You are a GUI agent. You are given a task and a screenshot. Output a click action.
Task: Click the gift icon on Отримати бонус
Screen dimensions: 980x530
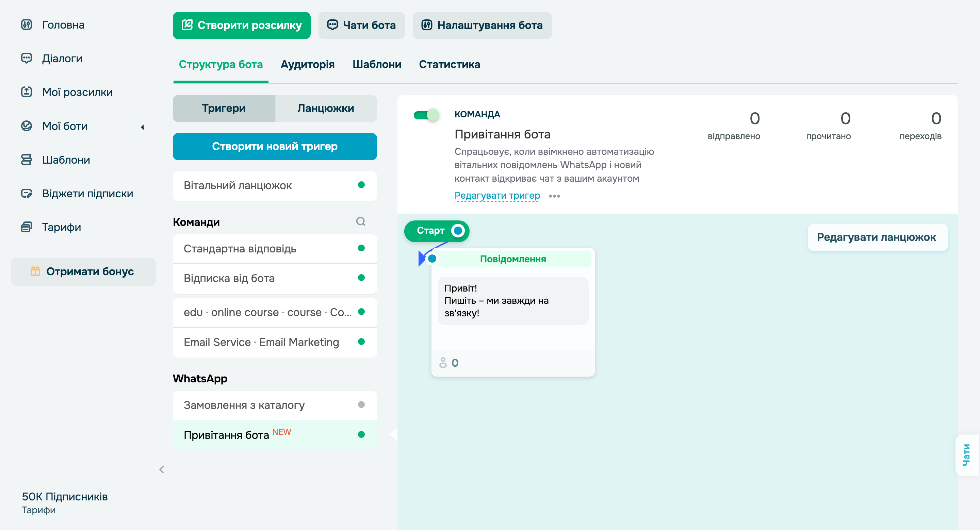[35, 271]
